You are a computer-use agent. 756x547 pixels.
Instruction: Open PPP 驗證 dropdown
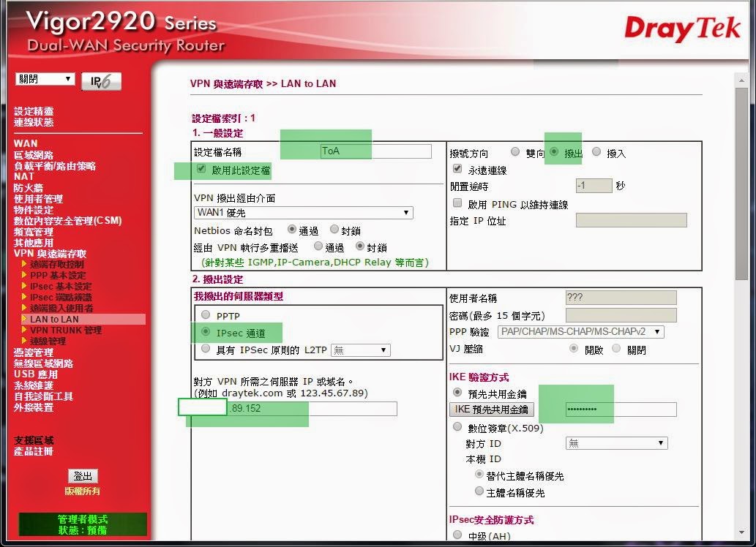point(580,331)
